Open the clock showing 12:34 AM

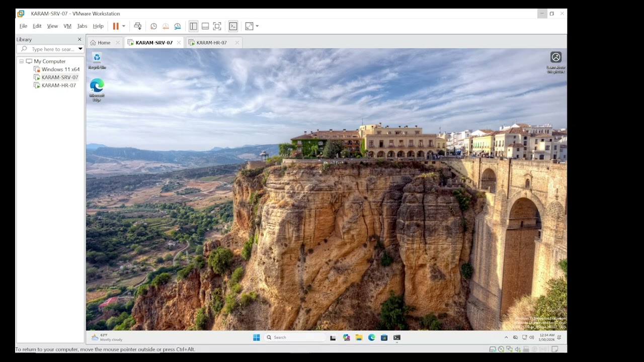coord(547,337)
